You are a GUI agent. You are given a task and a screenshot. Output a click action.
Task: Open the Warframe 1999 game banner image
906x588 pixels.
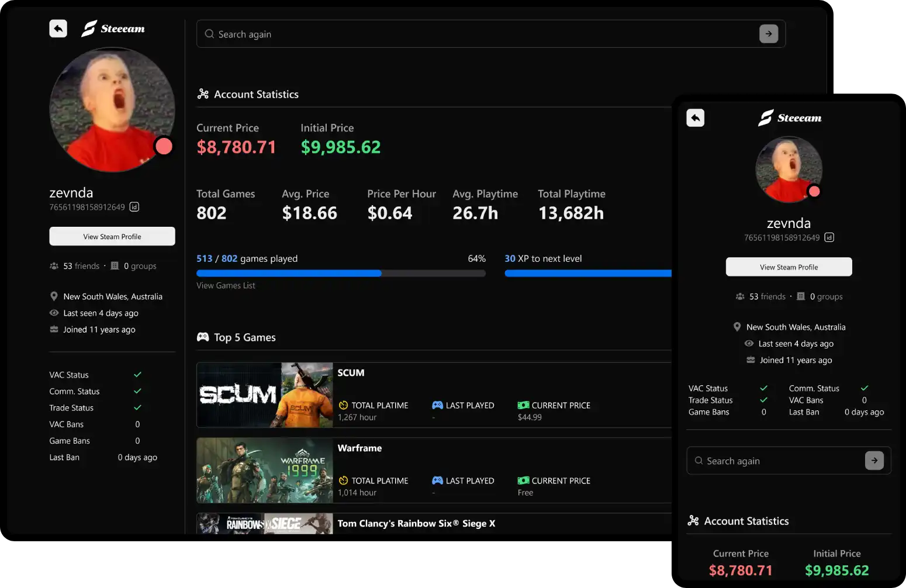coord(265,471)
